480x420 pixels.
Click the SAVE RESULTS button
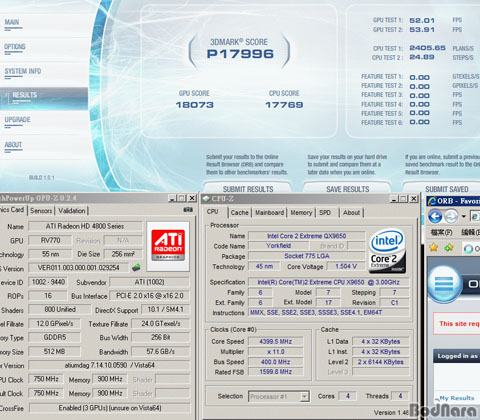click(x=347, y=188)
